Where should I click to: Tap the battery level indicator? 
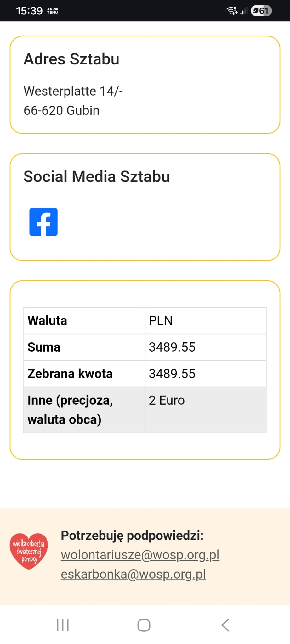pos(261,11)
